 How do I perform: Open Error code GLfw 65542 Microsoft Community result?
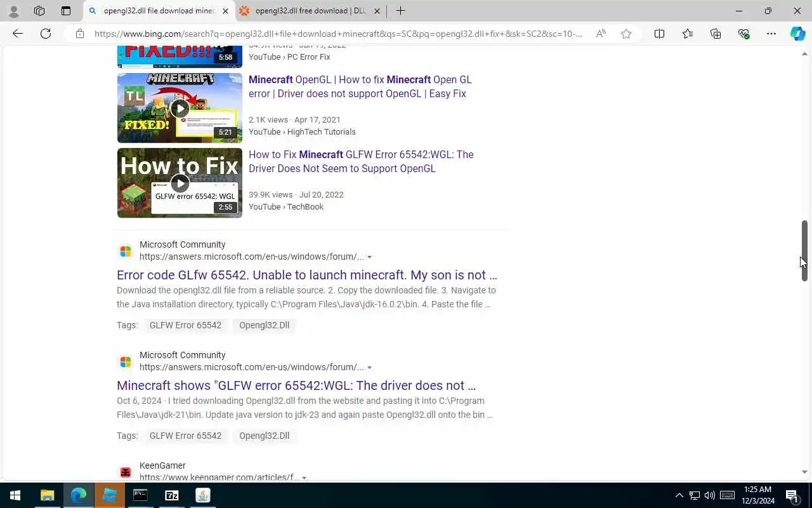click(x=307, y=275)
